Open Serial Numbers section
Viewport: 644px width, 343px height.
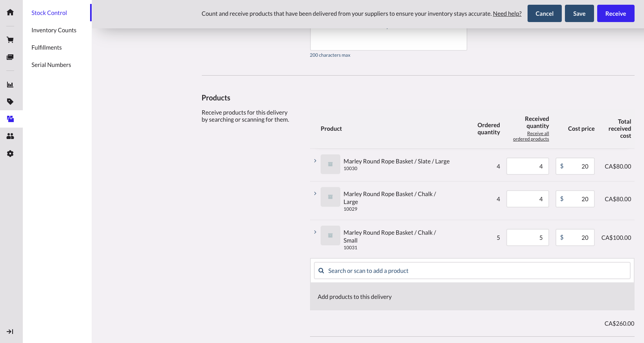(x=51, y=65)
